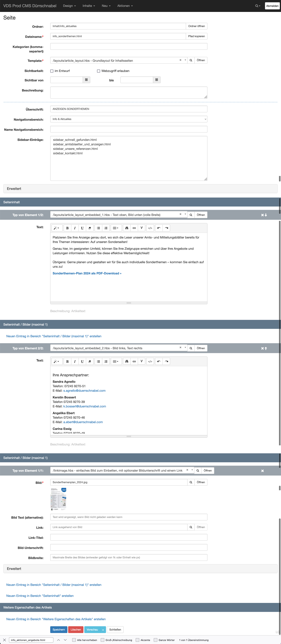The image size is (281, 644).
Task: Click the Abmelden button
Action: (272, 6)
